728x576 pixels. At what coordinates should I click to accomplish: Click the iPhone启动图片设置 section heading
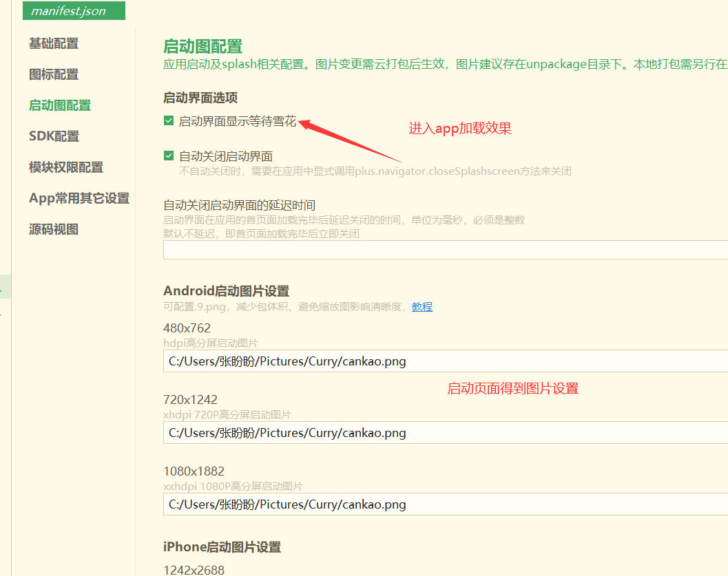coord(222,547)
